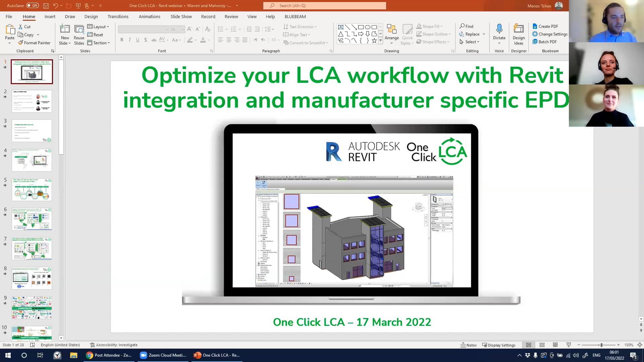
Task: Select slide 5 thumbnail
Action: [x=32, y=189]
